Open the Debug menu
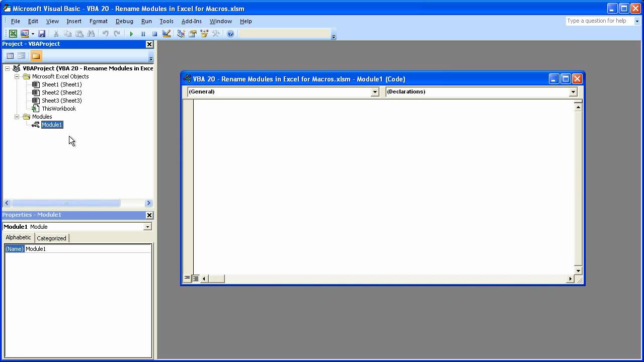 [x=124, y=21]
